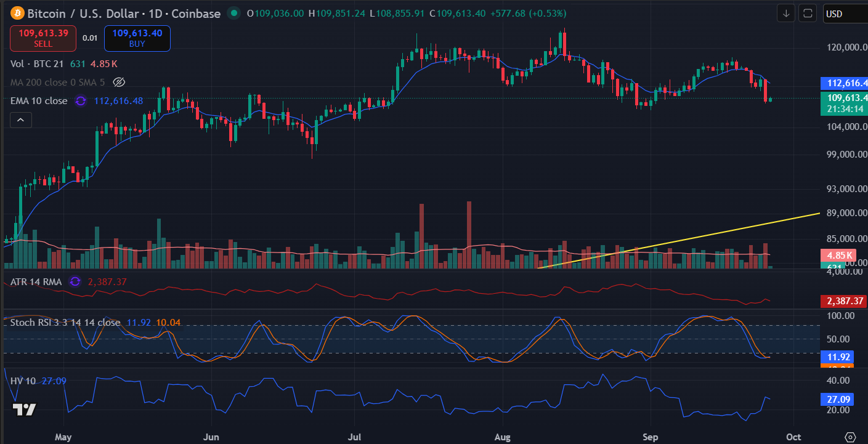This screenshot has height=444, width=868.
Task: Select the Stoch RSI indicator label
Action: [x=65, y=322]
